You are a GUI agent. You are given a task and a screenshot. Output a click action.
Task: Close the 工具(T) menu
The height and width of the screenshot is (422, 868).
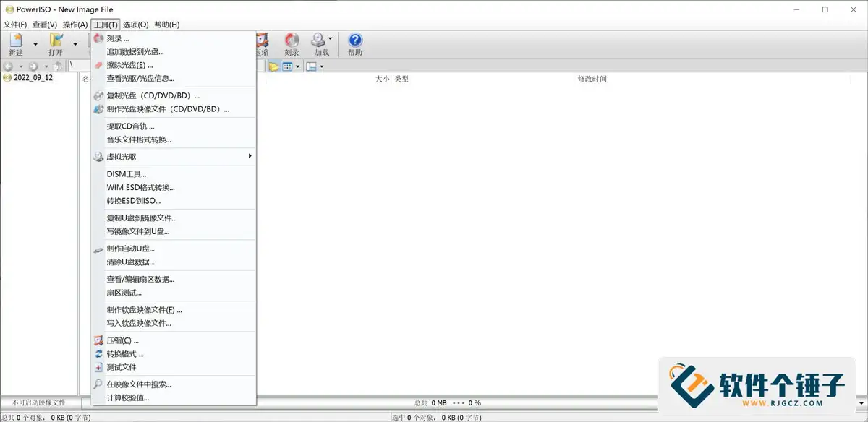[x=106, y=25]
